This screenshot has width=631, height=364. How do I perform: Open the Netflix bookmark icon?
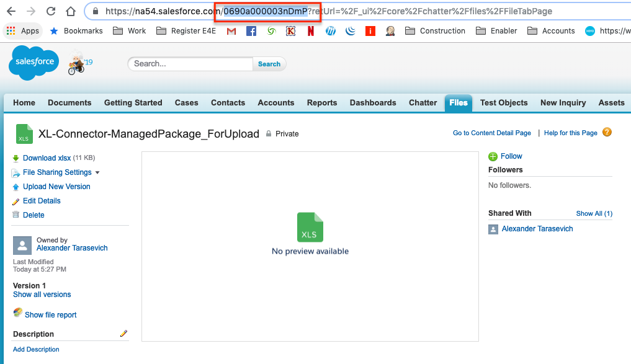[x=311, y=31]
